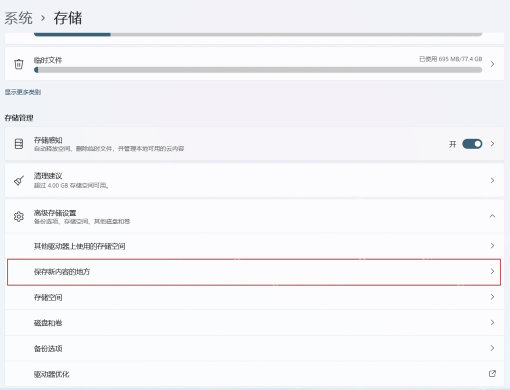Click the 临时文件 usage progress bar

coord(258,70)
